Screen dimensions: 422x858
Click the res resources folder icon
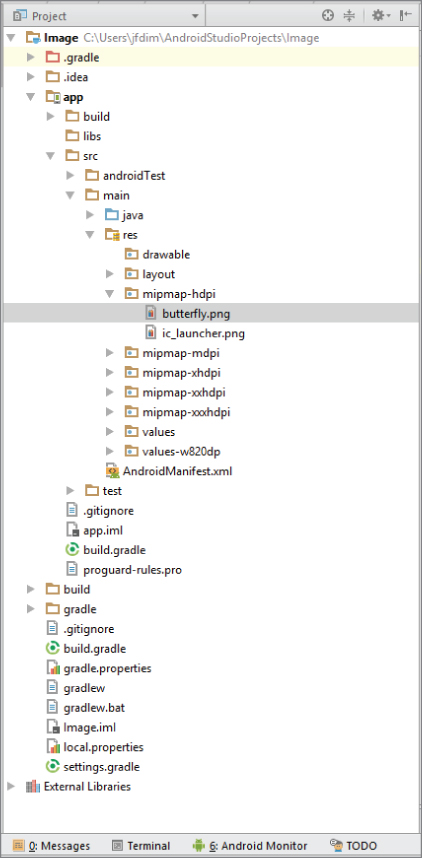click(112, 235)
